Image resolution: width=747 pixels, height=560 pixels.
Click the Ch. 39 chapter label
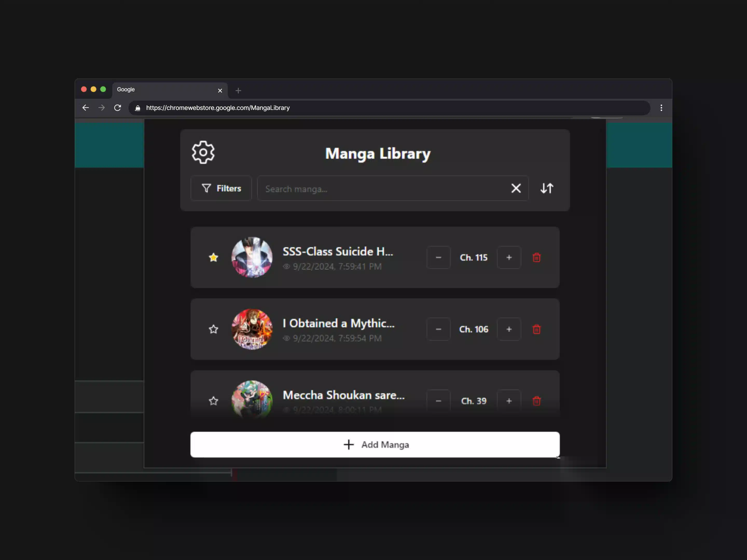pyautogui.click(x=473, y=401)
